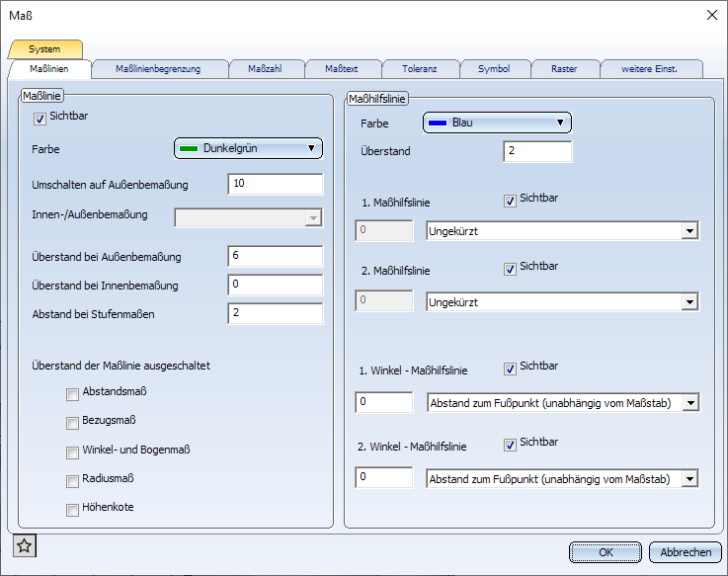Select the Symbol tab
The height and width of the screenshot is (576, 728).
[x=493, y=69]
